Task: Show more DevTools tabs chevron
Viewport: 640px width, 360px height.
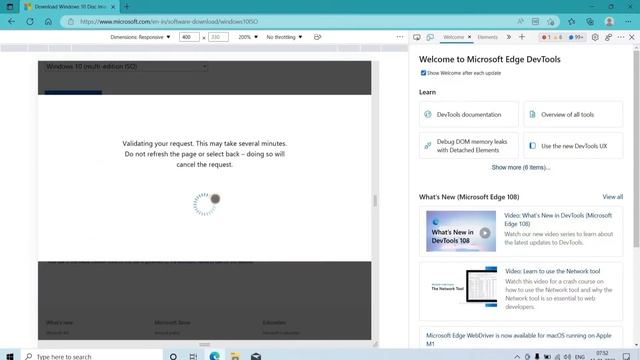Action: click(x=509, y=37)
